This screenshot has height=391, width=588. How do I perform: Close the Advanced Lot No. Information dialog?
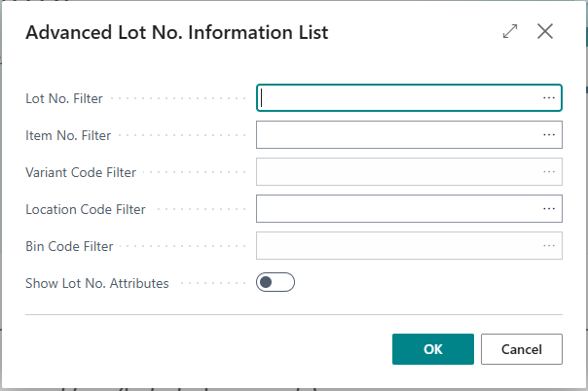point(545,32)
